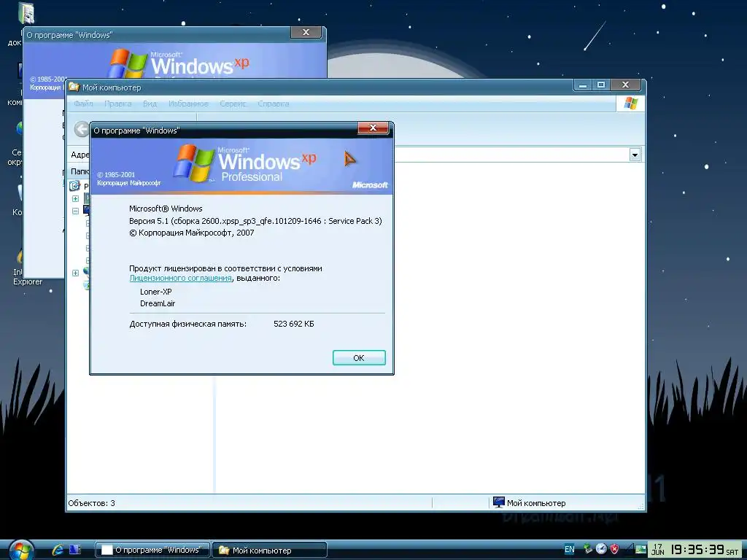The height and width of the screenshot is (560, 747).
Task: Close the front About Windows dialog
Action: [373, 128]
